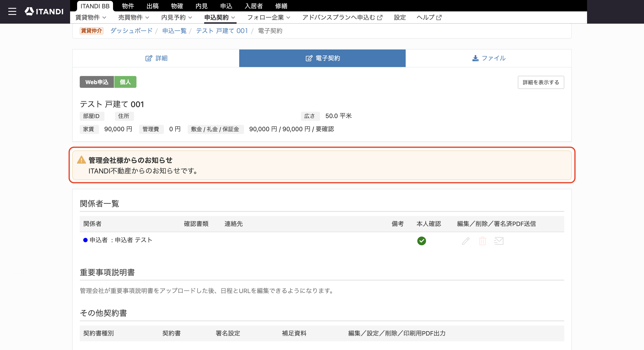Image resolution: width=644 pixels, height=350 pixels.
Task: Open the 内見予約 dropdown menu
Action: (x=177, y=18)
